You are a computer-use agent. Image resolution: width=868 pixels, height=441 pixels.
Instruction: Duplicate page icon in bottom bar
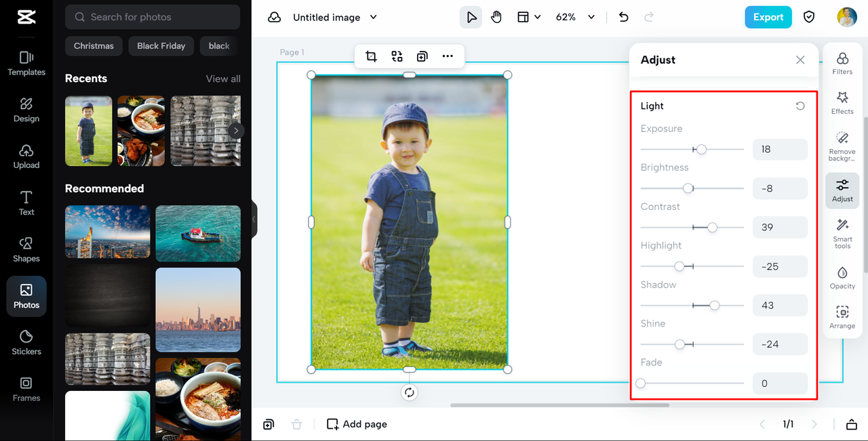click(x=269, y=424)
